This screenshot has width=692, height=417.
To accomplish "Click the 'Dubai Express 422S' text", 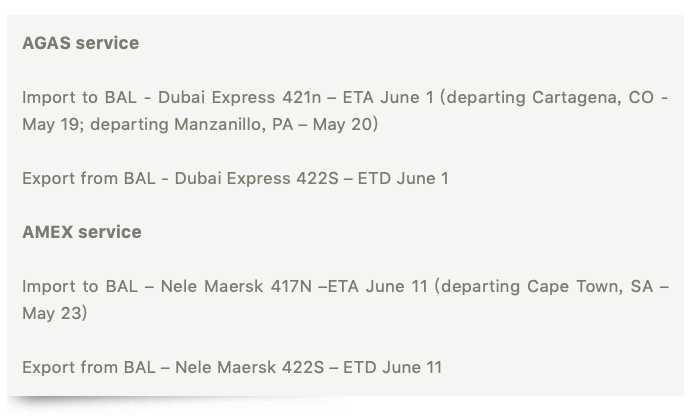I will pos(257,179).
